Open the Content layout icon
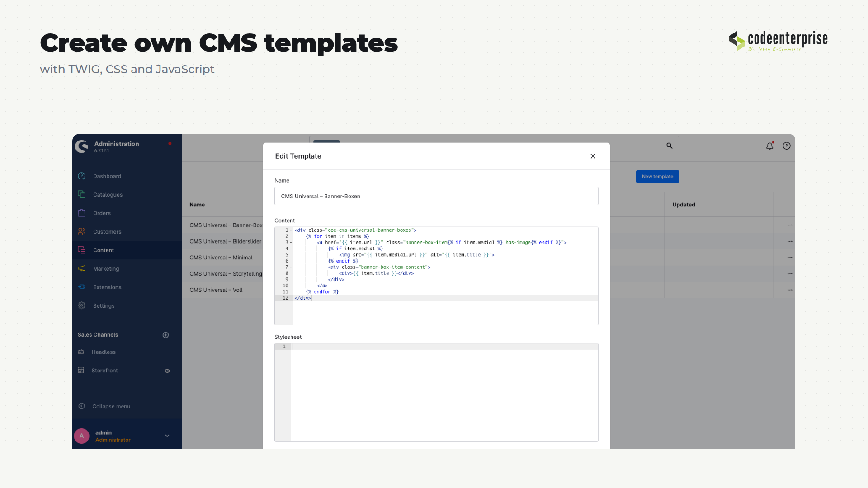Screen dimensions: 868x488 81,250
